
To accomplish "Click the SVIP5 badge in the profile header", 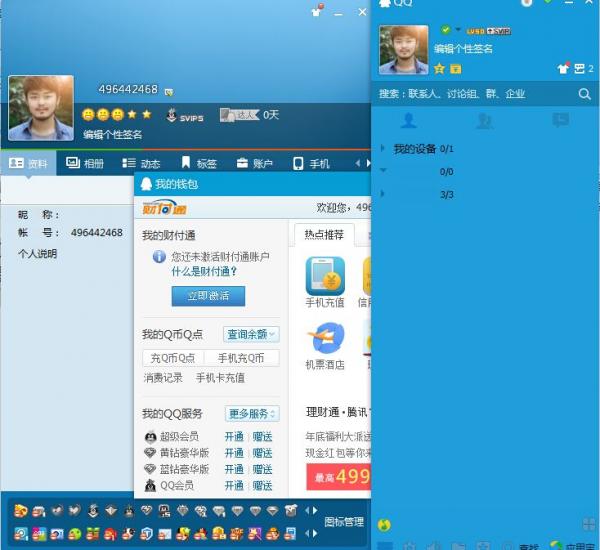I will pos(185,116).
